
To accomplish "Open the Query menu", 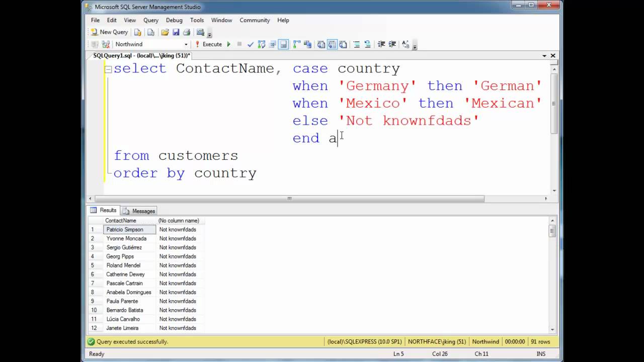I will (151, 20).
